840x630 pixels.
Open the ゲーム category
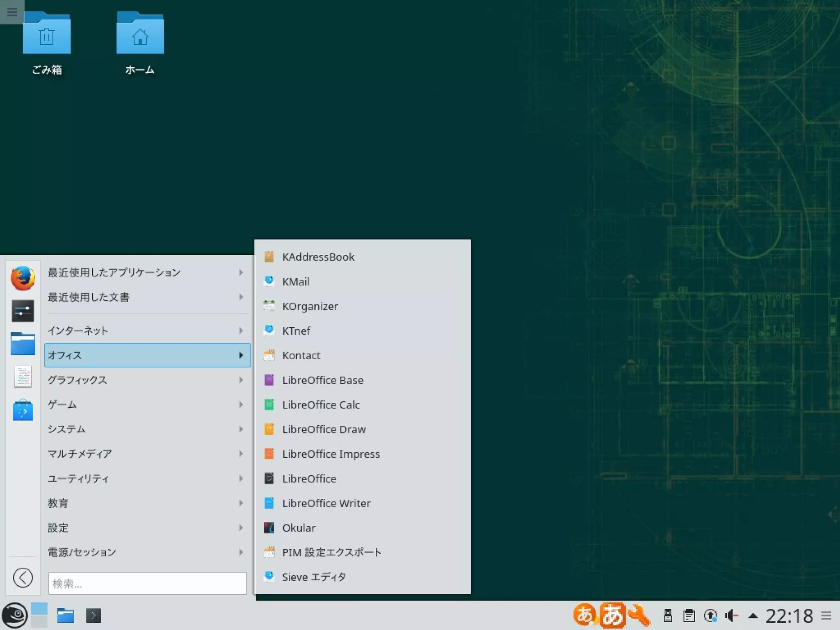point(147,404)
